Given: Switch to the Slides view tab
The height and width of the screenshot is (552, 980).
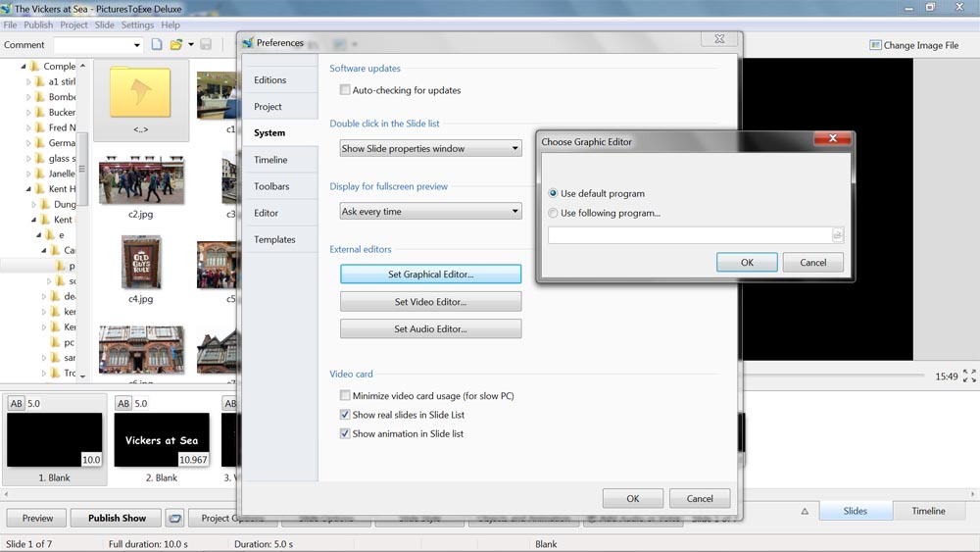Looking at the screenshot, I should coord(855,511).
